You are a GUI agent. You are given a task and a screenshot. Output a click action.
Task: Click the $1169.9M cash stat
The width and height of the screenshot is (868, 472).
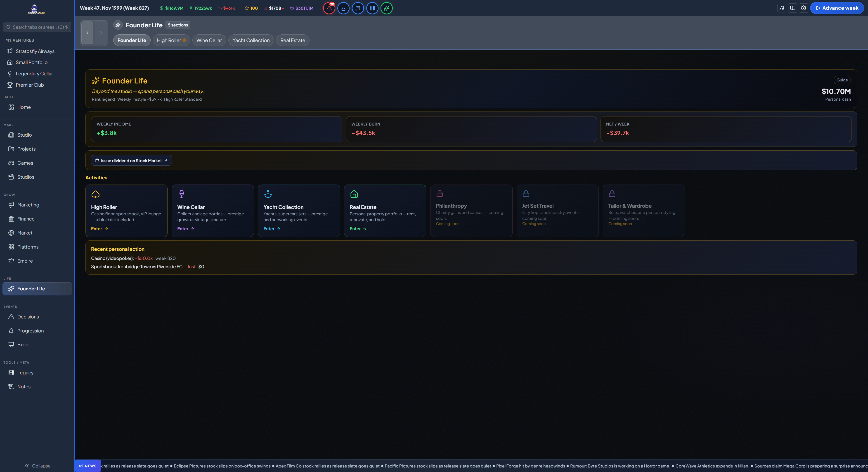click(x=172, y=8)
